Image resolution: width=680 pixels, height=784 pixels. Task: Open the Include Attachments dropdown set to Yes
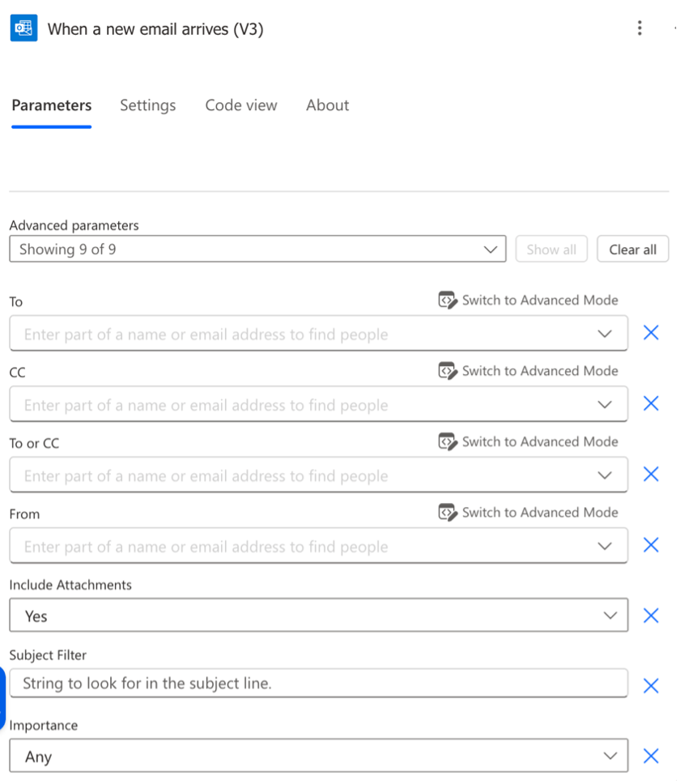pos(610,615)
